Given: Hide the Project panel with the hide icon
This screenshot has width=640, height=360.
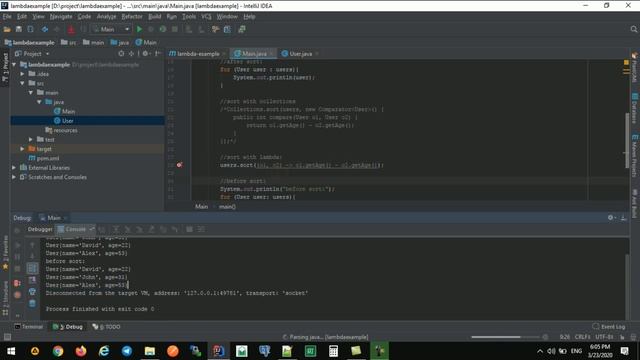Looking at the screenshot, I should point(158,53).
